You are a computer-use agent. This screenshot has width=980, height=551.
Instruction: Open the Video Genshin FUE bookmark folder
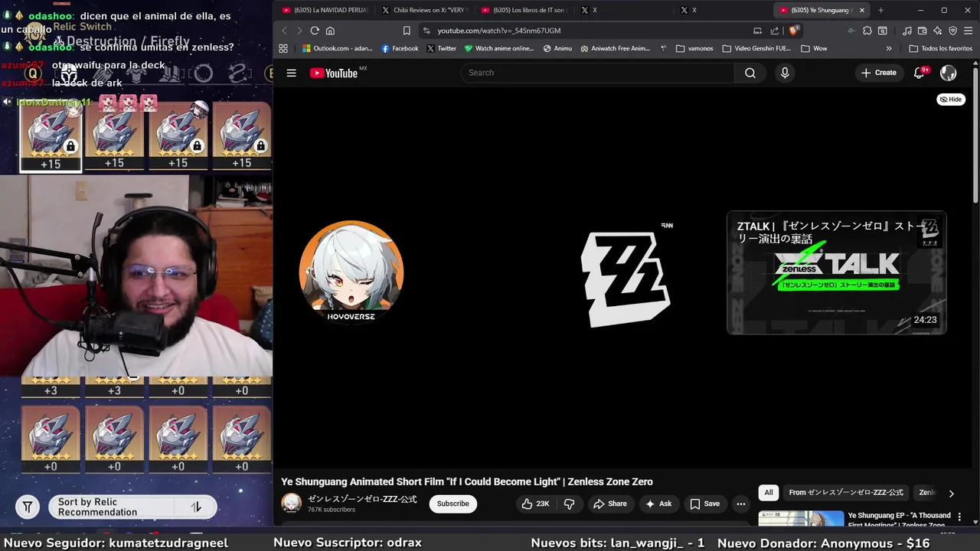pos(756,48)
